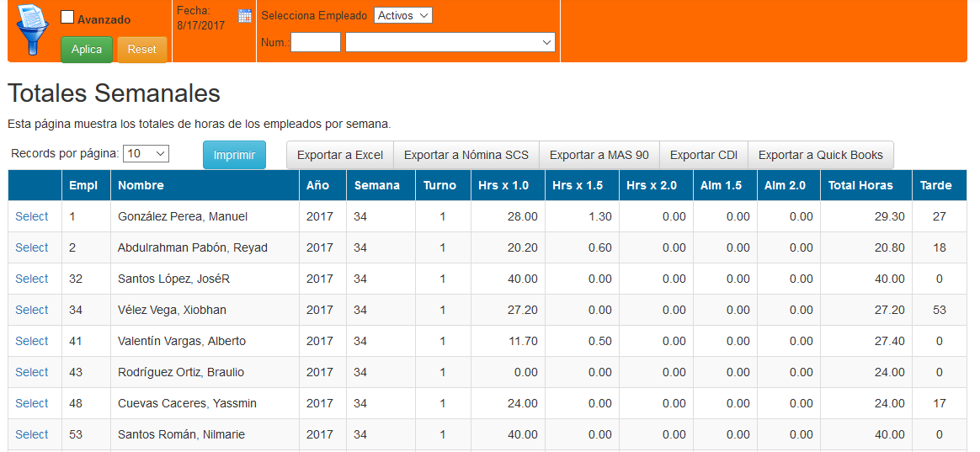
Task: Click Exportar CDI option
Action: pyautogui.click(x=704, y=155)
